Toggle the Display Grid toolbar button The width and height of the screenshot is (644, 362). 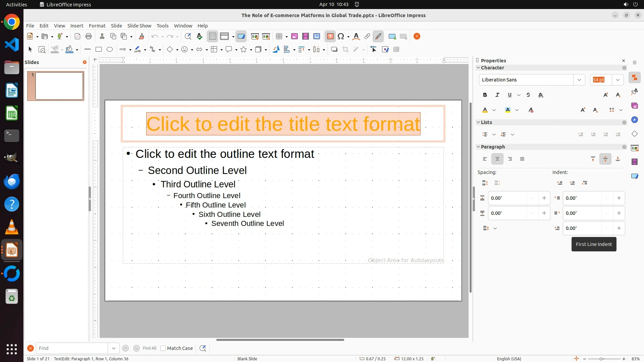point(213,37)
